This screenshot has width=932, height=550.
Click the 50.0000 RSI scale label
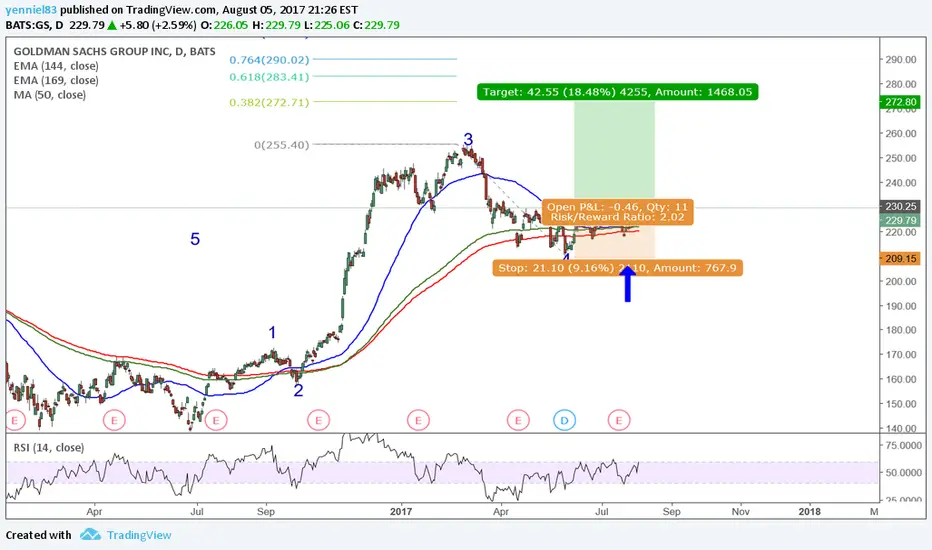click(x=903, y=473)
